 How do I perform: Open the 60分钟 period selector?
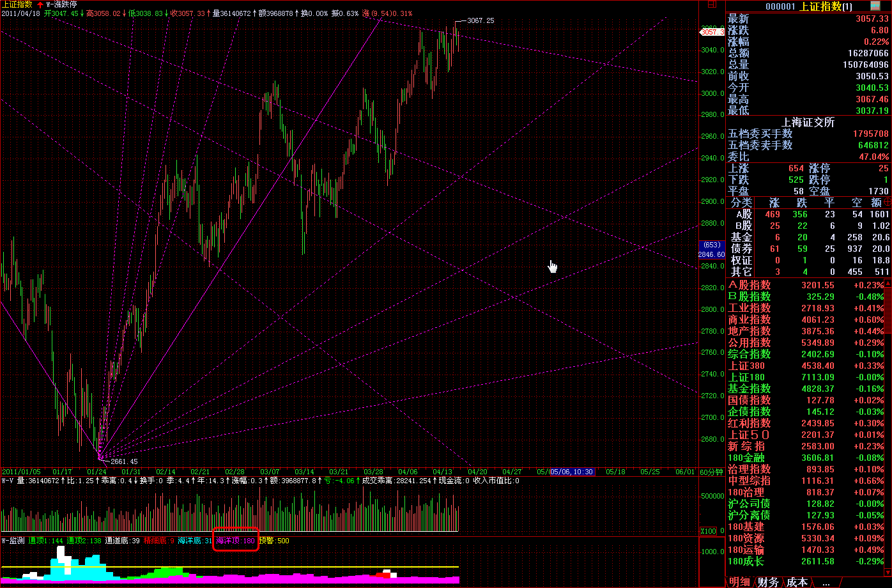[712, 472]
